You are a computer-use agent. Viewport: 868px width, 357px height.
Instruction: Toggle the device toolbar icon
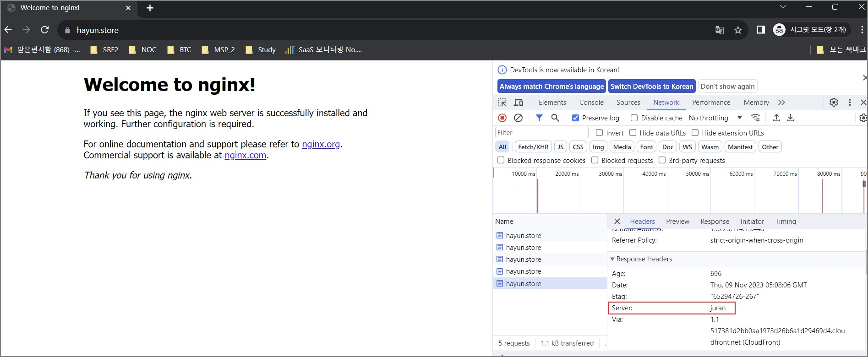pyautogui.click(x=519, y=103)
